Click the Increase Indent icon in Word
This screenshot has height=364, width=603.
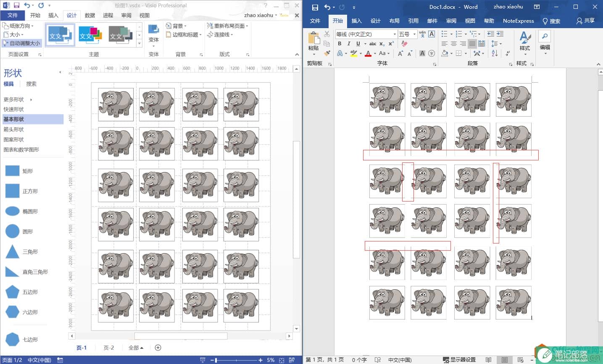point(500,34)
